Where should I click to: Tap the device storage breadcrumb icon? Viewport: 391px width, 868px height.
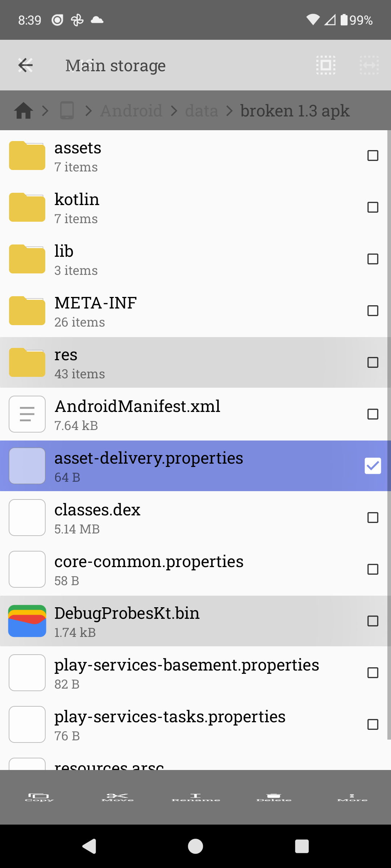click(x=67, y=111)
